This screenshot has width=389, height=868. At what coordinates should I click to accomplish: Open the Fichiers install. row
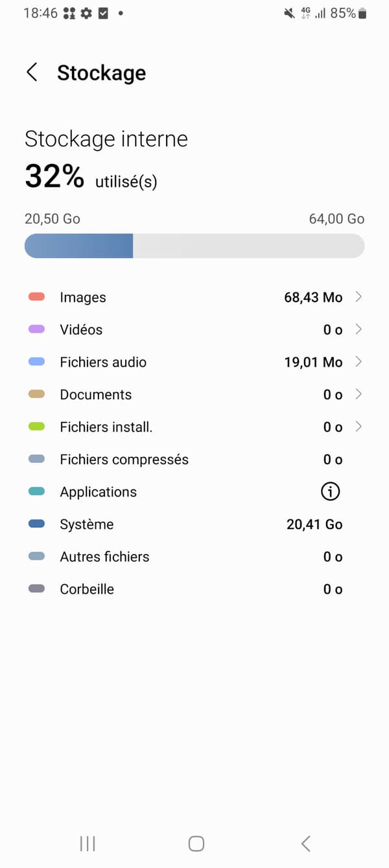pyautogui.click(x=194, y=427)
